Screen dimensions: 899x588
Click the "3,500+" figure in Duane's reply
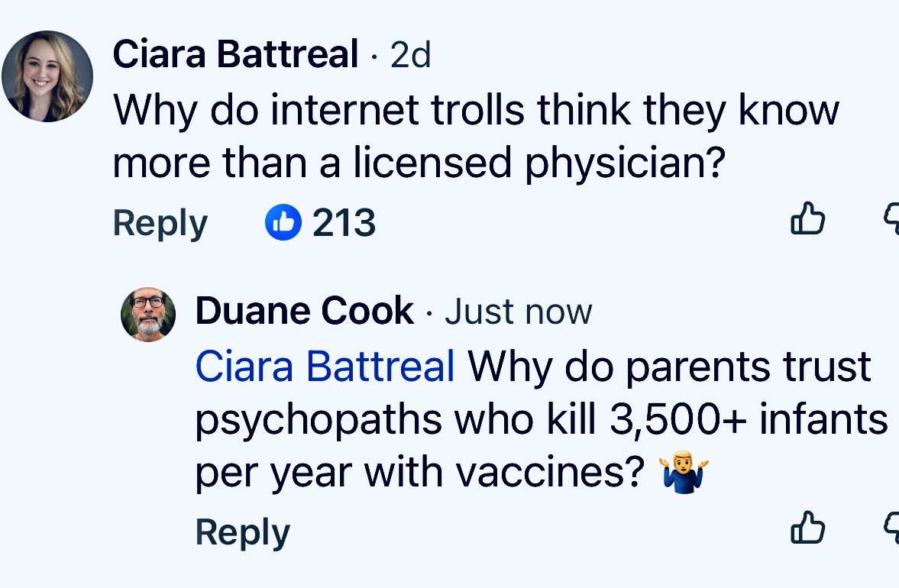point(677,420)
